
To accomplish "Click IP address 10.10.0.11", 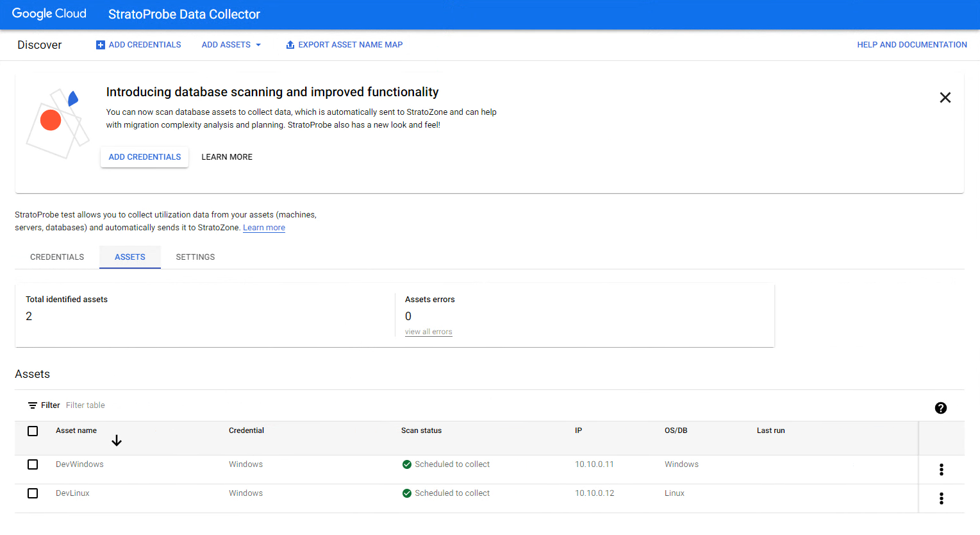I will click(x=594, y=464).
